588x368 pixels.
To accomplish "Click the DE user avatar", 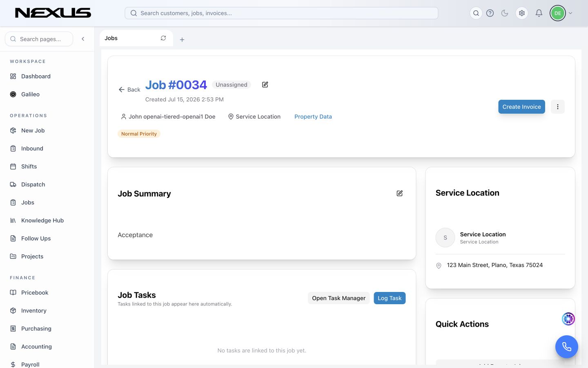I will (558, 13).
